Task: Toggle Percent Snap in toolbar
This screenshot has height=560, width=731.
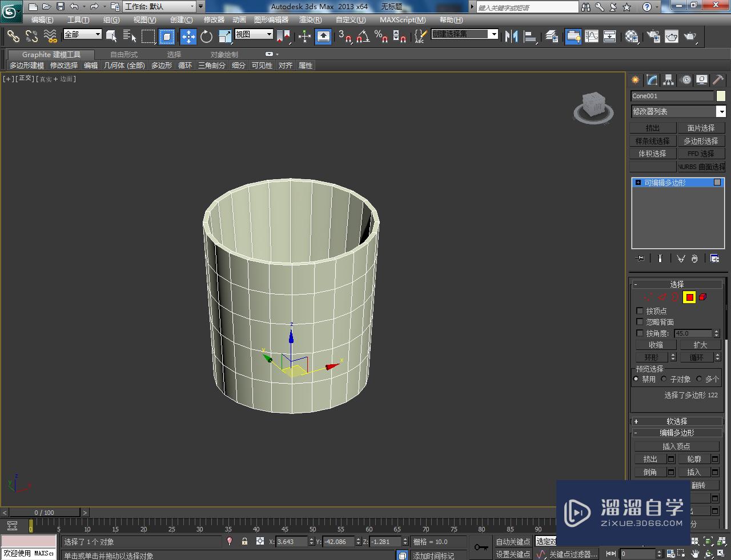Action: click(381, 37)
